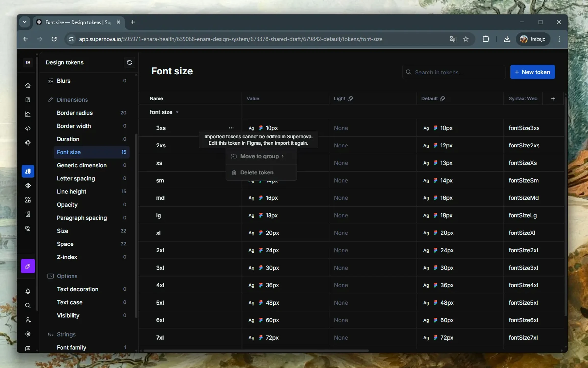
Task: Click the three-dot menu on 3xs row
Action: (231, 128)
